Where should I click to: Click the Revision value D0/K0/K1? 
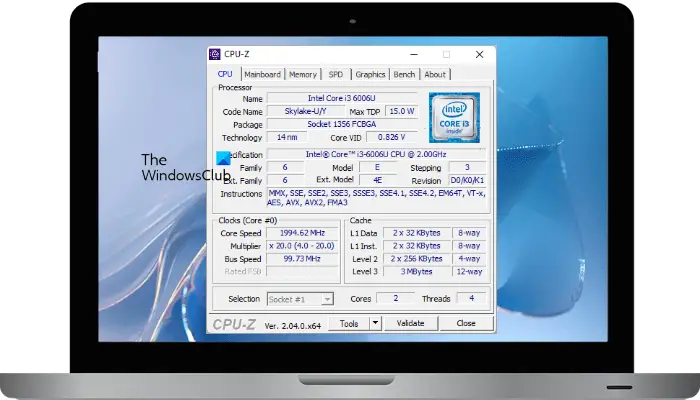[467, 180]
